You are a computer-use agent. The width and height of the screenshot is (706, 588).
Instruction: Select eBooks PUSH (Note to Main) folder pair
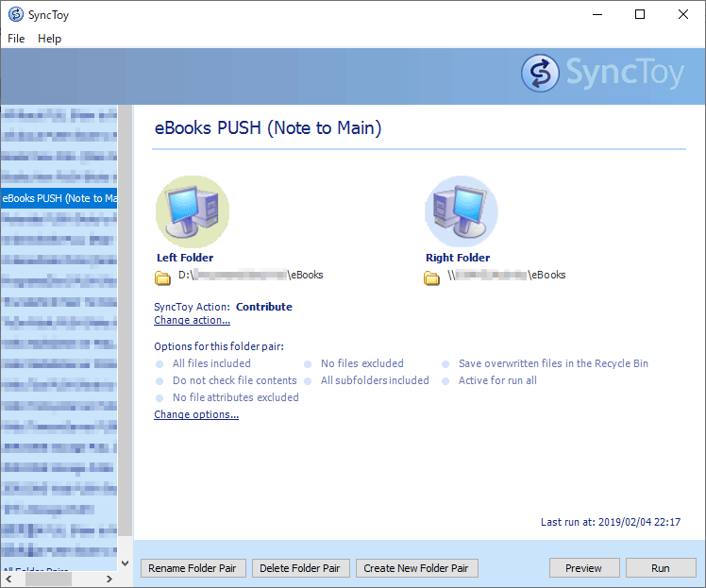point(59,198)
